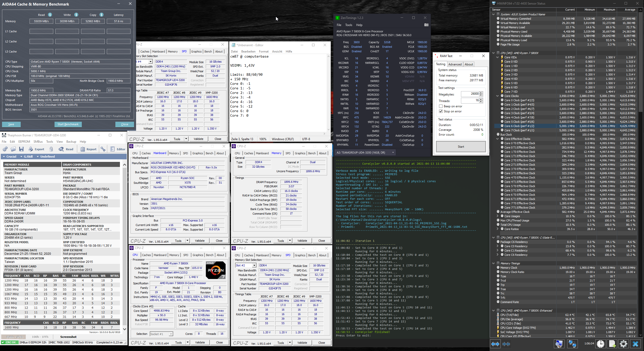Click the Thaiphoon Burner vertical scrollbar down arrow
This screenshot has width=644, height=351.
[x=124, y=329]
